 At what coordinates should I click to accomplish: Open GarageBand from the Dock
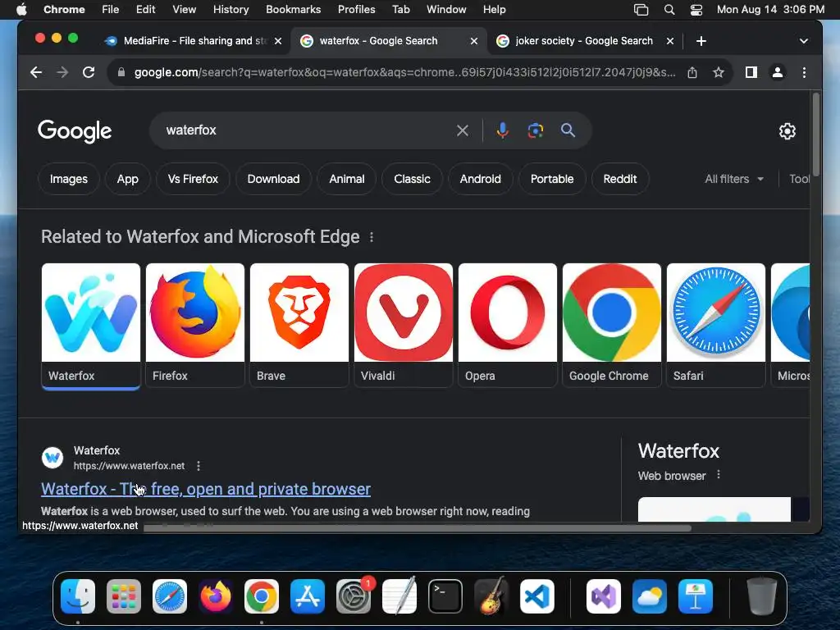[491, 596]
